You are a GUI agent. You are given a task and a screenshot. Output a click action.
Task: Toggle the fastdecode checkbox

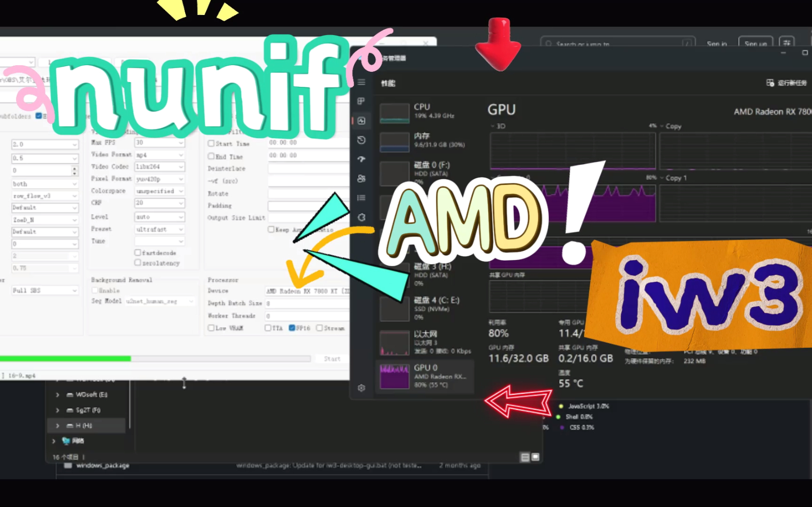138,253
